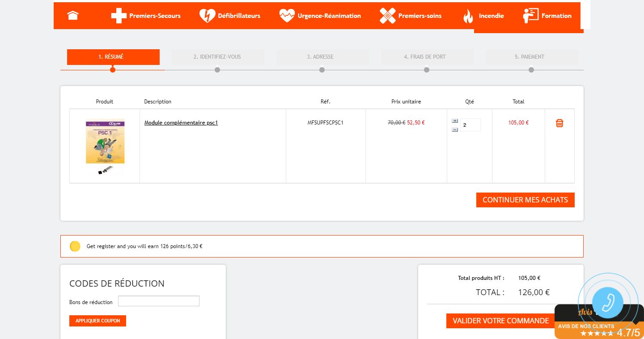Select the 5. Paiement step tab
The height and width of the screenshot is (339, 644).
(531, 57)
